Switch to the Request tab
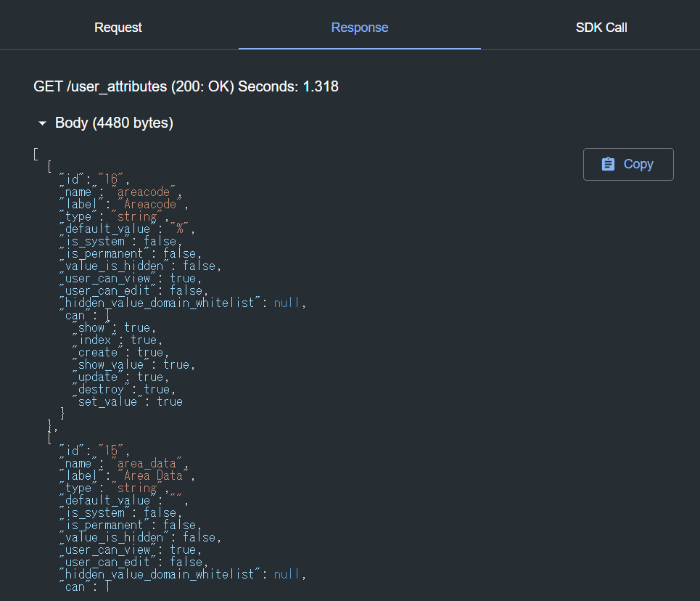Screen dimensions: 700x601 point(118,28)
